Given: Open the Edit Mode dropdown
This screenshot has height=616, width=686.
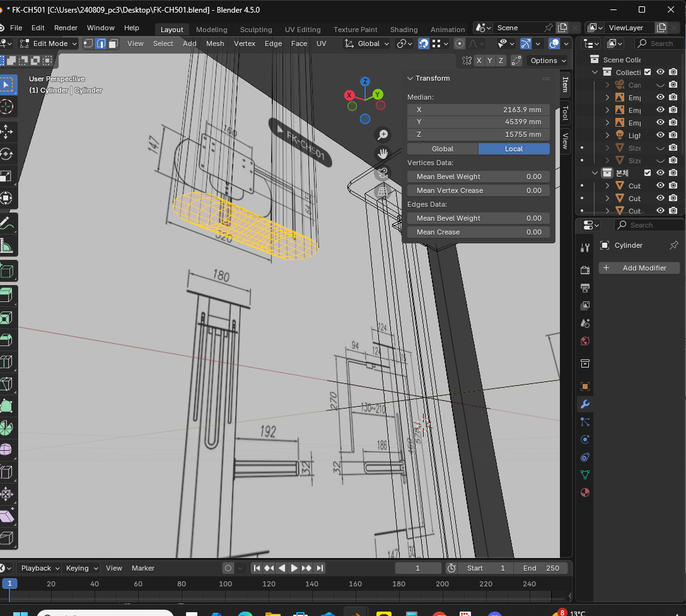Looking at the screenshot, I should click(x=49, y=44).
